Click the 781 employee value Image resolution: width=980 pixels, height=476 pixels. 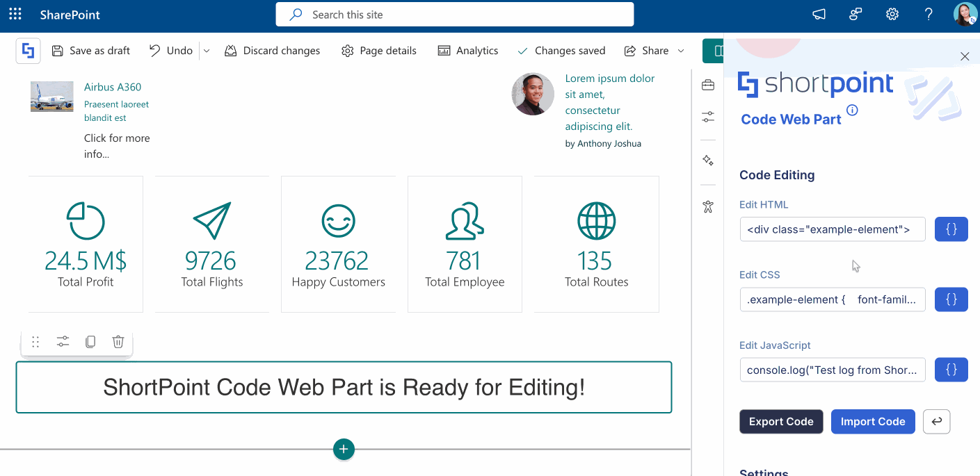coord(464,261)
